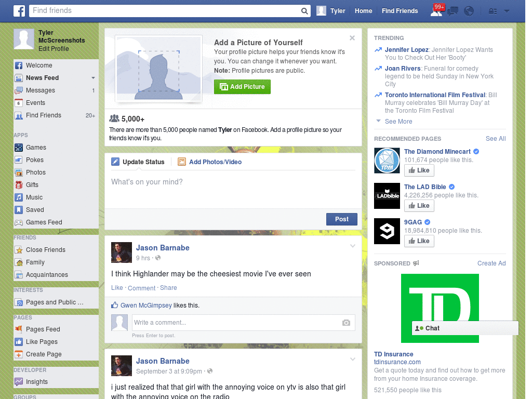Click the Post button

click(x=342, y=219)
